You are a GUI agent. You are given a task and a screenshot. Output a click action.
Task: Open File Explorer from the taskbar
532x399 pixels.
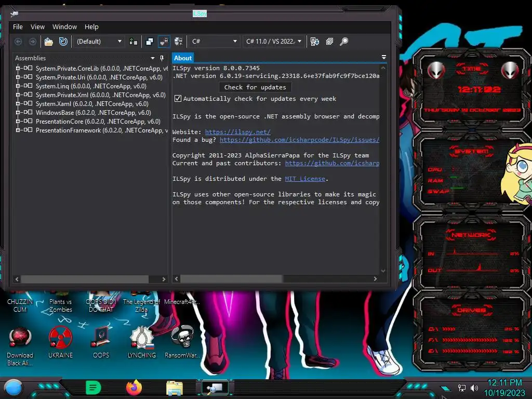pos(175,388)
